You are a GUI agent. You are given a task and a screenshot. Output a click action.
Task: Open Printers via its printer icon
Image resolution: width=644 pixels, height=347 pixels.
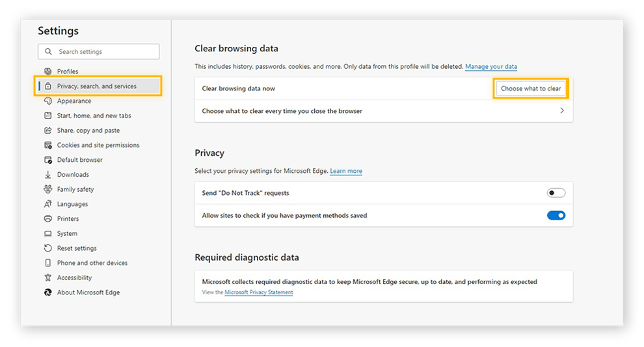47,219
